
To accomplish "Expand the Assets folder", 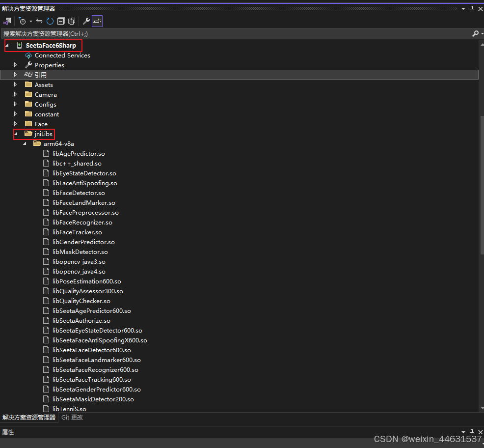I will pos(15,84).
